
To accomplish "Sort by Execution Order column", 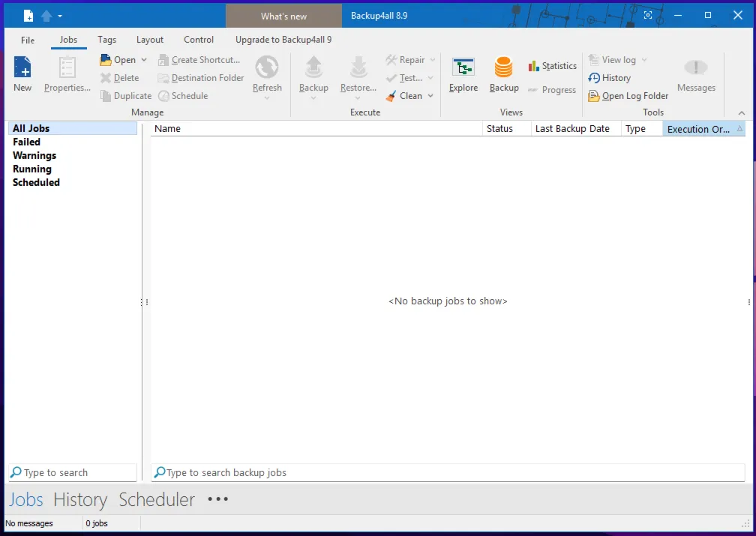I will (704, 129).
